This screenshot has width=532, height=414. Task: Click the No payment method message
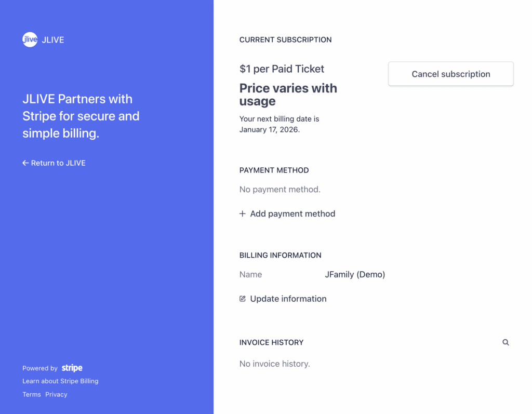click(280, 189)
